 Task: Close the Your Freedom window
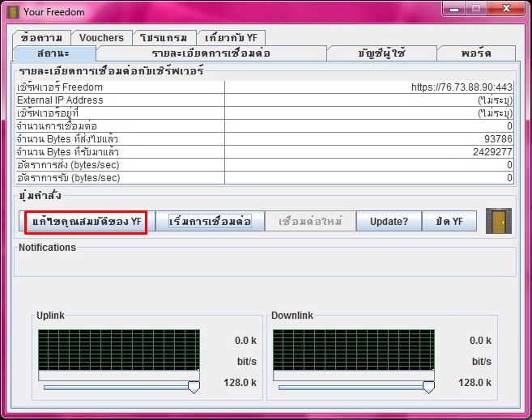point(506,8)
